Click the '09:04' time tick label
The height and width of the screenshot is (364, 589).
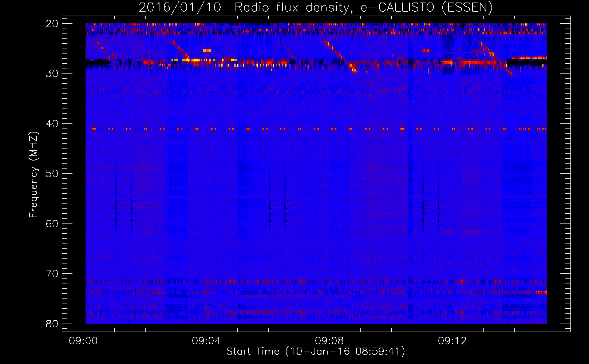click(206, 341)
